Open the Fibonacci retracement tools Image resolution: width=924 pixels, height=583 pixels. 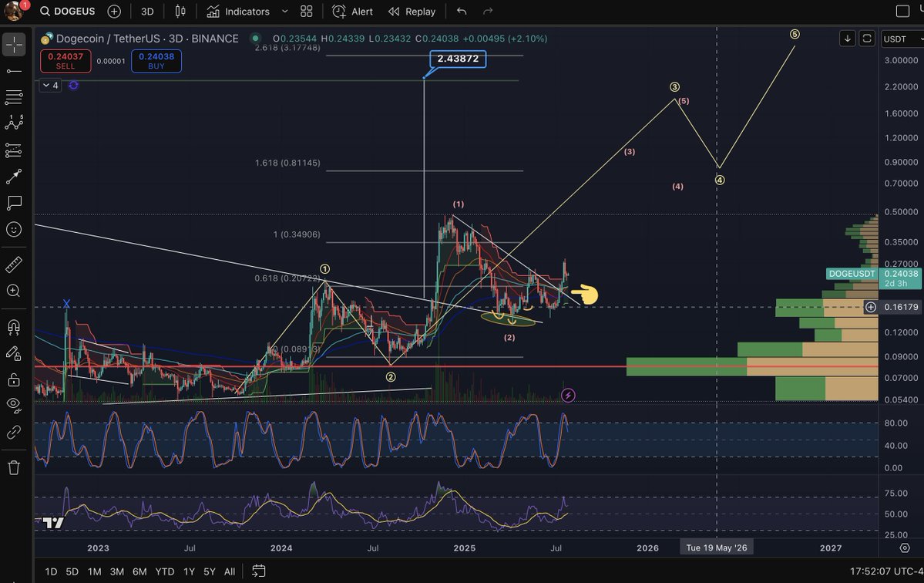coord(14,96)
